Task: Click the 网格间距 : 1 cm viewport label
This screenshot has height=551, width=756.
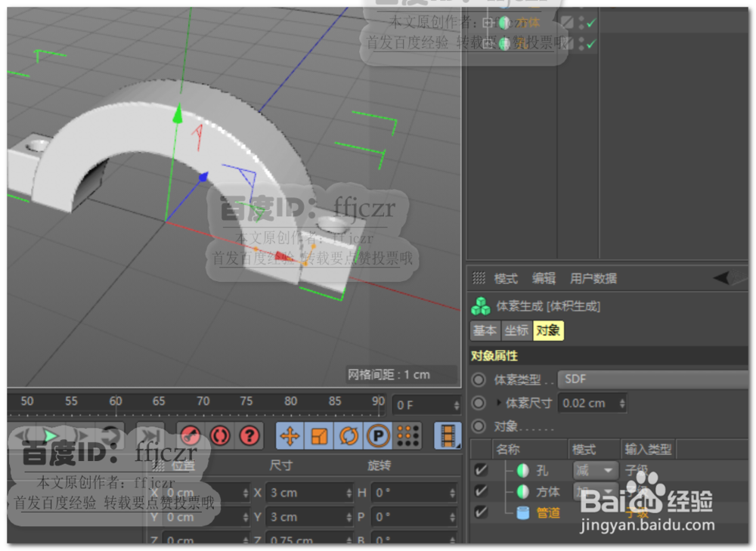Action: click(389, 375)
